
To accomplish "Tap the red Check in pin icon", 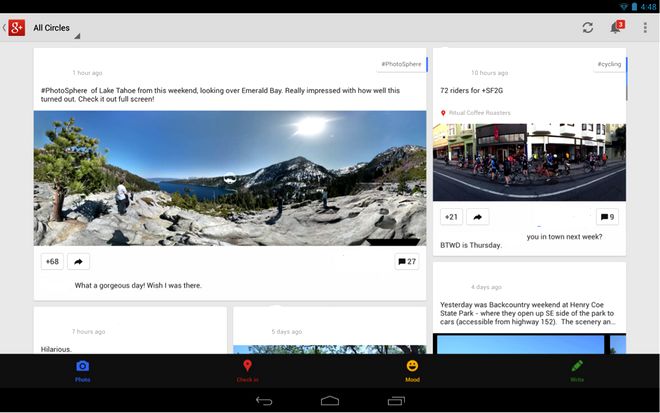I will pos(247,367).
